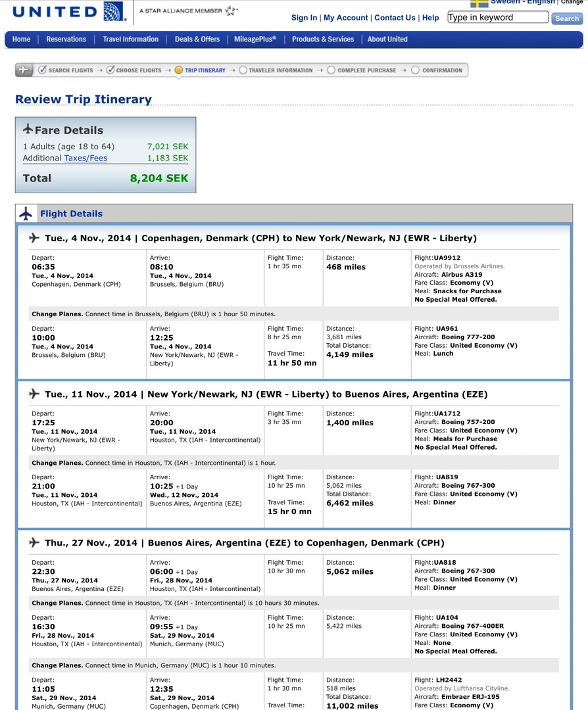Click the Choose Flights step checkmark
588x710 pixels.
[x=110, y=70]
